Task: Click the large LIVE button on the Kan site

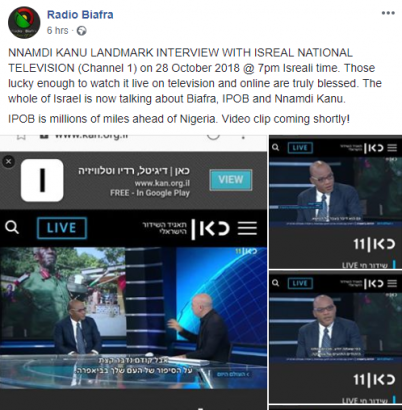Action: [62, 228]
